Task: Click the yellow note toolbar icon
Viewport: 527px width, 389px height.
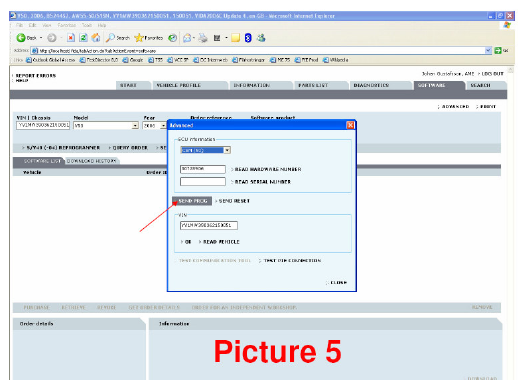Action: pyautogui.click(x=236, y=38)
